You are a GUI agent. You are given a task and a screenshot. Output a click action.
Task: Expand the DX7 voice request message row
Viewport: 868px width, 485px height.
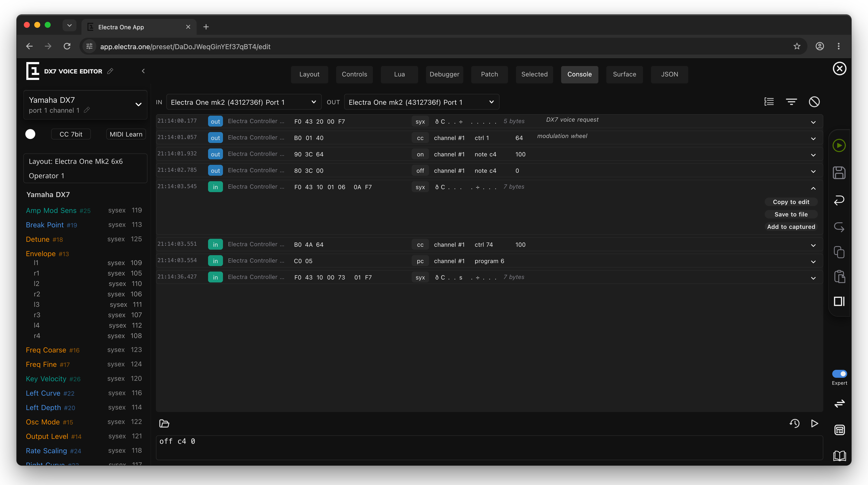click(x=813, y=122)
